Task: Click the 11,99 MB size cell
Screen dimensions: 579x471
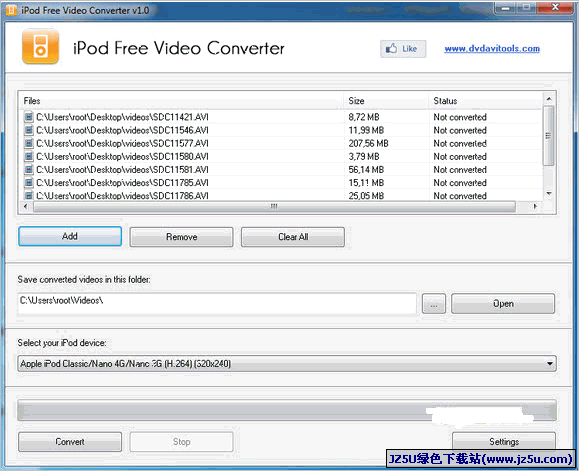Action: 366,130
